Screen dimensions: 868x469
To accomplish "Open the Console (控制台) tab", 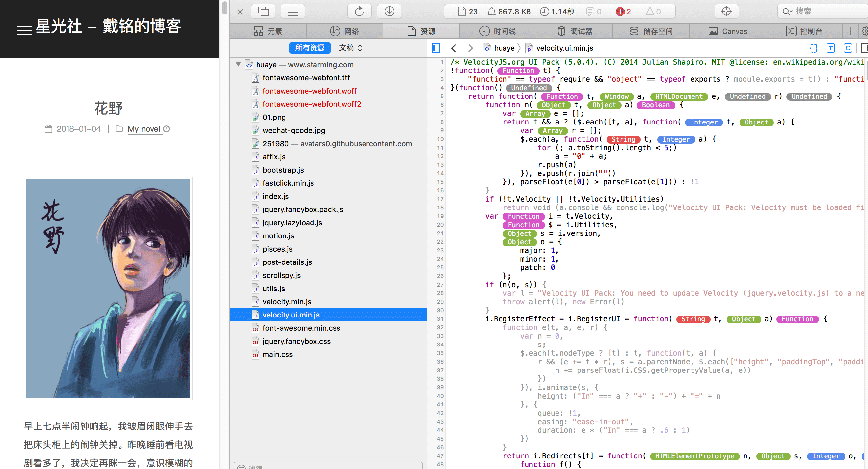I will click(x=804, y=31).
